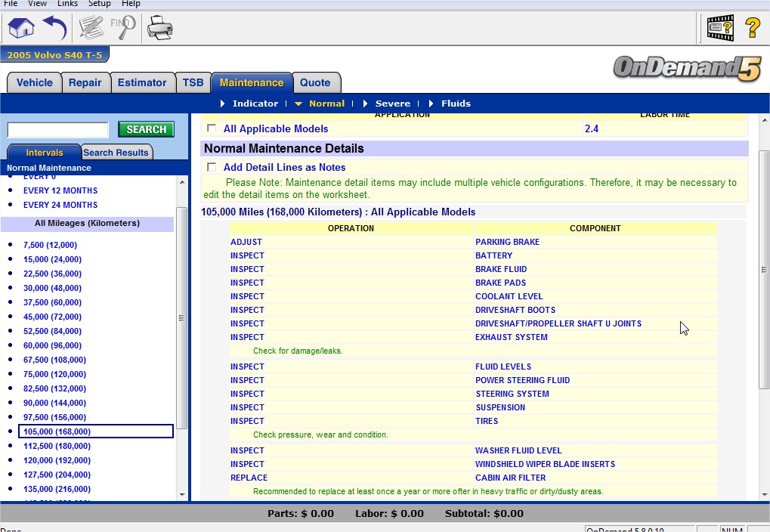Click the POWER STEERING FLUID component
The image size is (770, 532).
pos(522,380)
